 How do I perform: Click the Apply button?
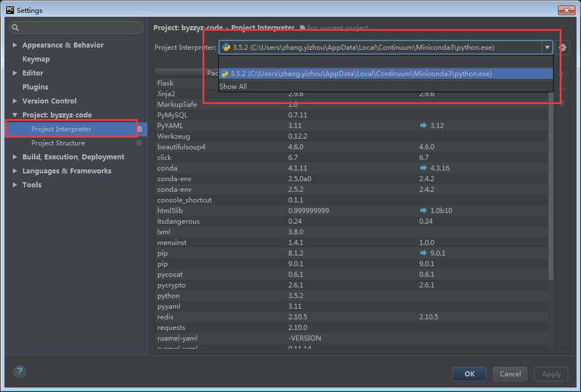tap(551, 374)
